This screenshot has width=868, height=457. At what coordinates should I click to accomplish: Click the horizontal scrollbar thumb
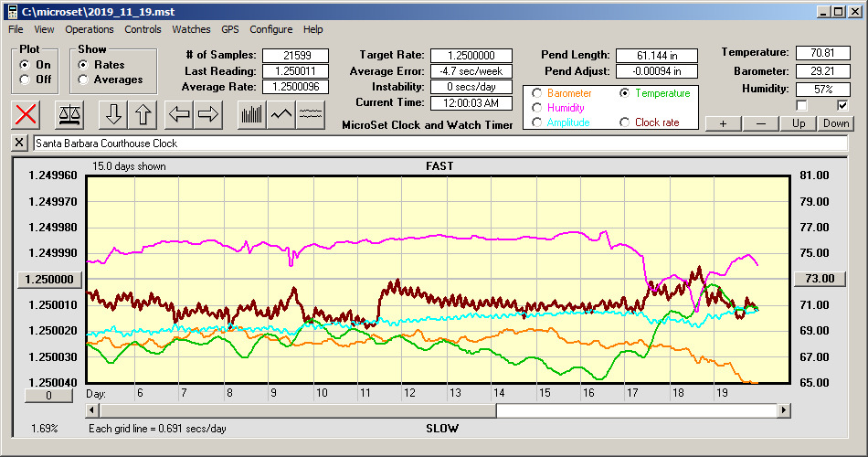(x=298, y=410)
